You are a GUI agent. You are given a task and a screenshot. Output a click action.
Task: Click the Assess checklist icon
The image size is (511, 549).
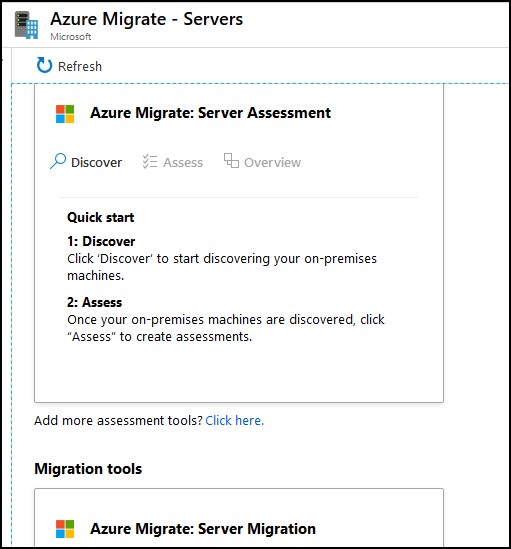pos(150,162)
